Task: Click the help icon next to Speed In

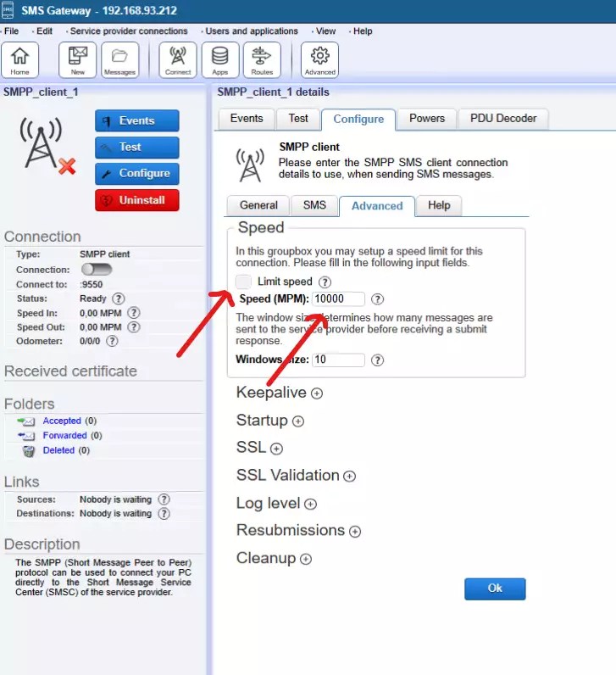Action: point(134,313)
